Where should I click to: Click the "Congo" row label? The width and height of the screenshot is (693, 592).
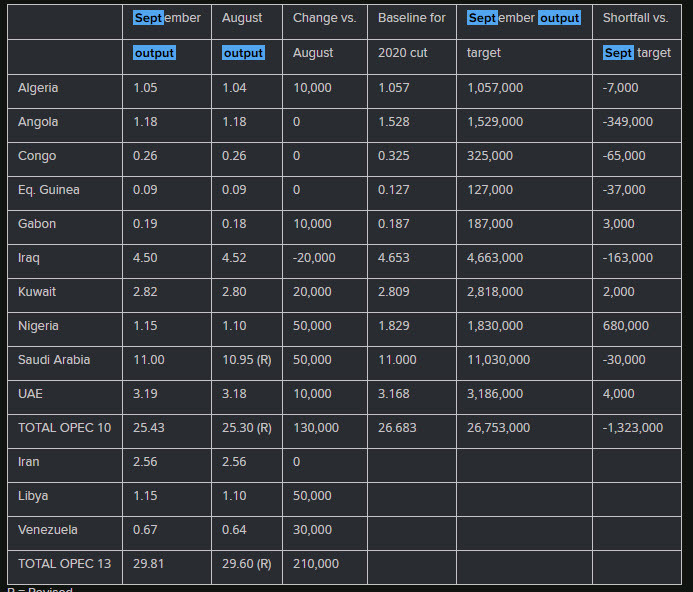tap(37, 156)
